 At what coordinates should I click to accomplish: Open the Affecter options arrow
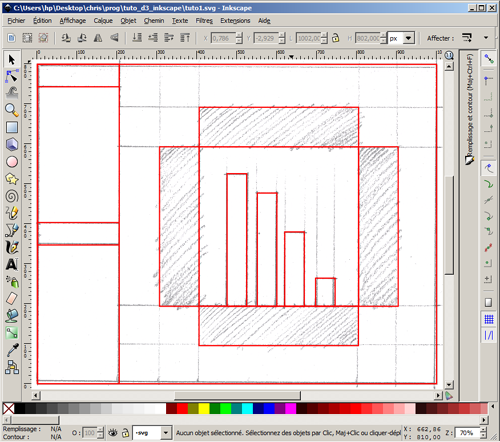pyautogui.click(x=486, y=38)
